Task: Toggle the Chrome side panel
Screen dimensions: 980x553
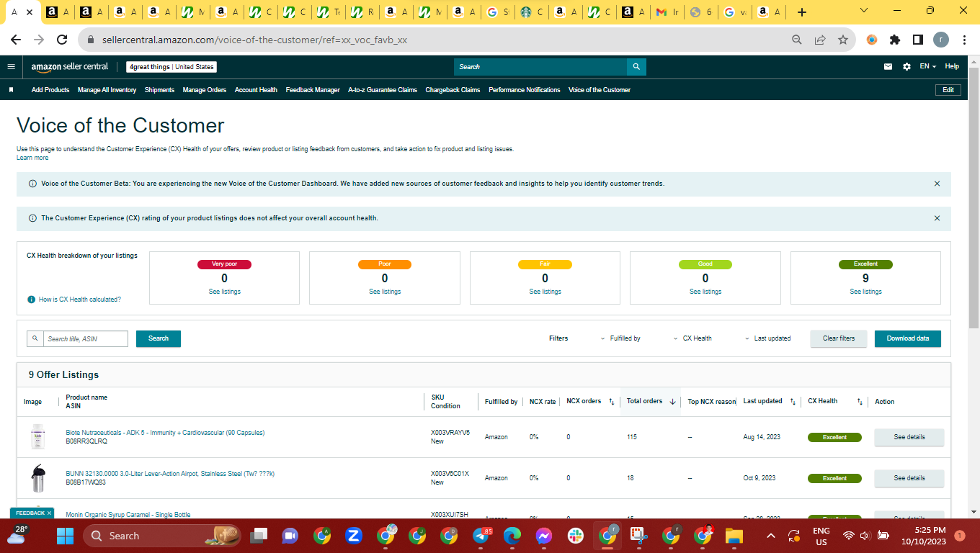Action: point(918,40)
